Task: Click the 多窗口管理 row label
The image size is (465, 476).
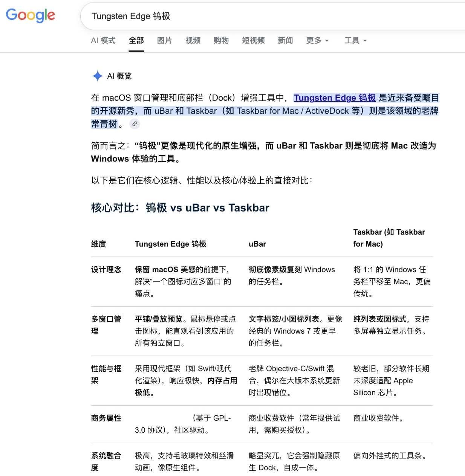Action: [106, 325]
